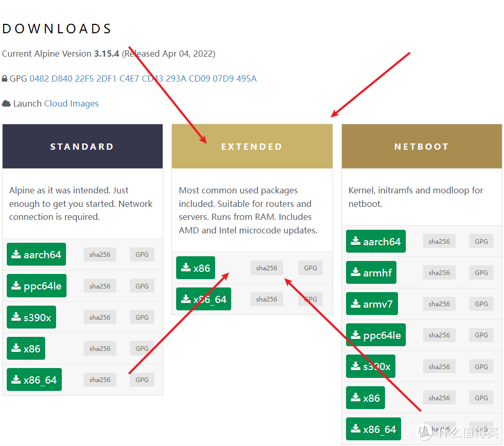
Task: Click the Netboot column header
Action: [421, 147]
